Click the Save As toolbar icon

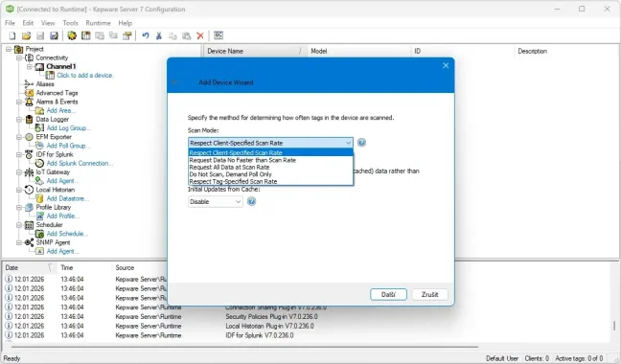55,36
